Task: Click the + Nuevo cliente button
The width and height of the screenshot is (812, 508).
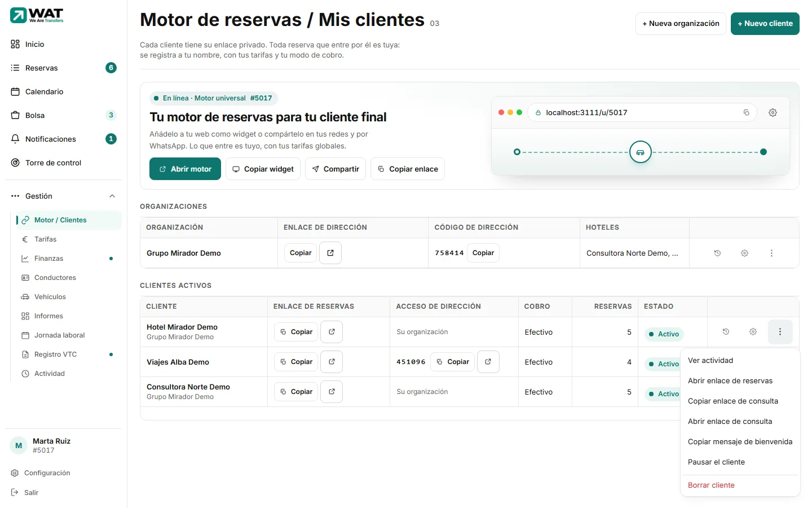Action: point(765,24)
